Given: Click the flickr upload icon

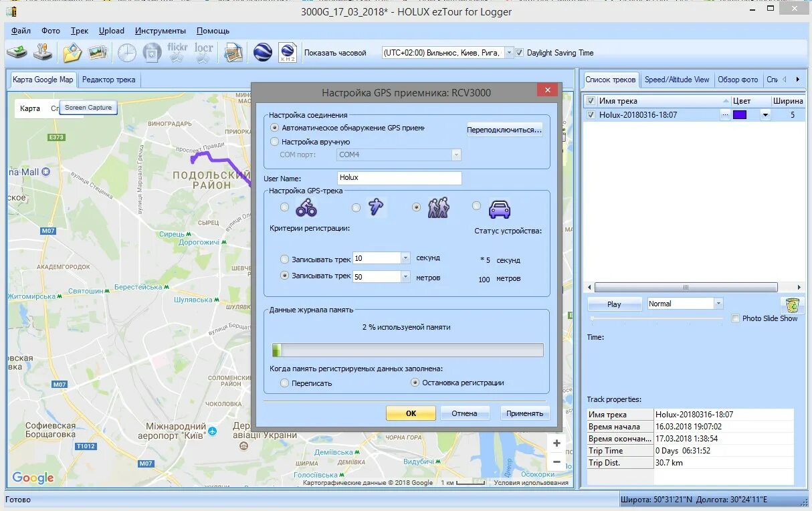Looking at the screenshot, I should point(177,52).
